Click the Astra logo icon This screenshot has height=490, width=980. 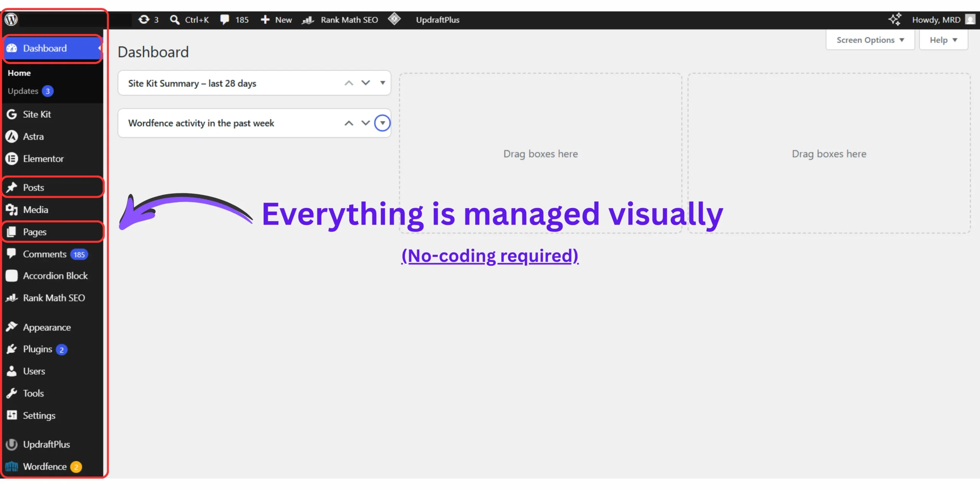[x=12, y=136]
